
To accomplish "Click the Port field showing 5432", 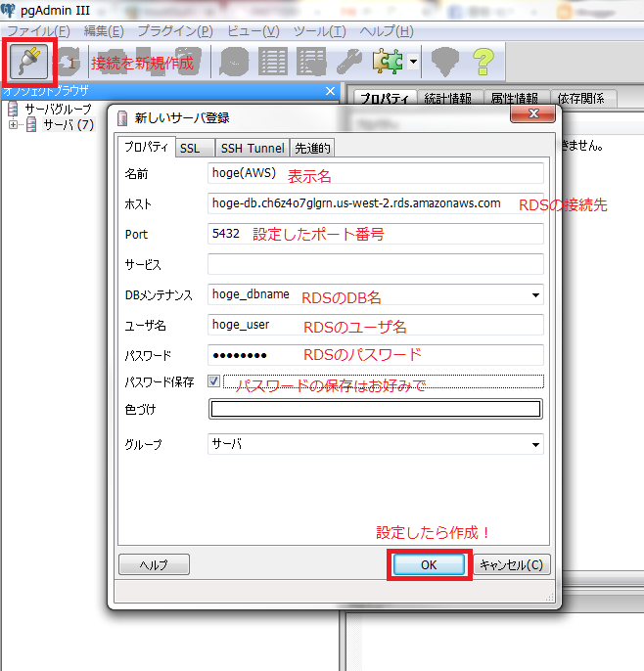I will click(376, 234).
